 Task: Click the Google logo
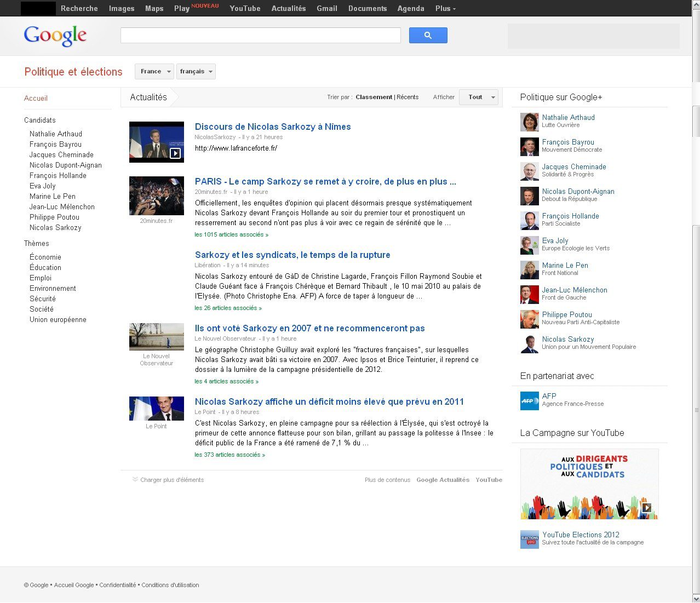pyautogui.click(x=55, y=36)
